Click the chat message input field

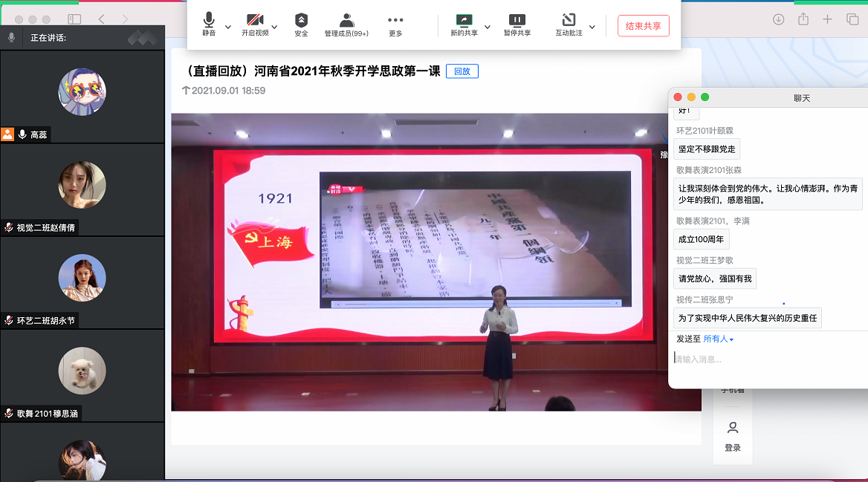pyautogui.click(x=765, y=359)
